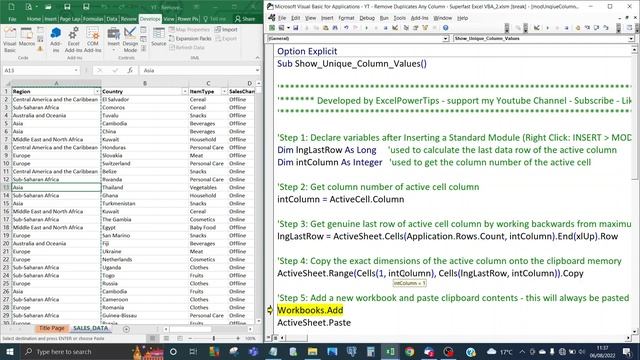Viewport: 640px width, 360px height.
Task: Switch to Page Layout view in Excel's status bar
Action: 166,338
